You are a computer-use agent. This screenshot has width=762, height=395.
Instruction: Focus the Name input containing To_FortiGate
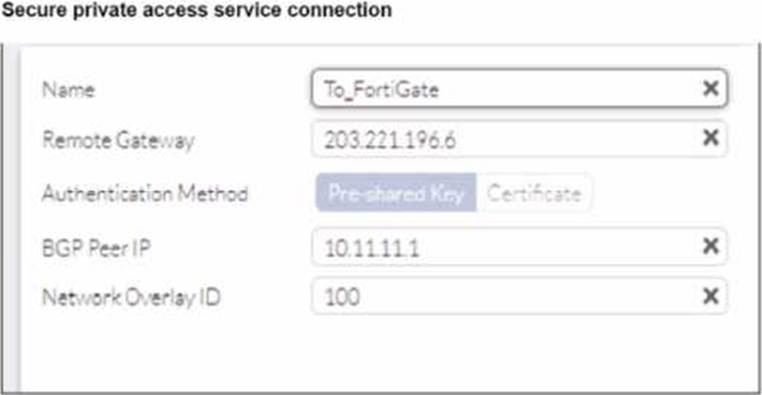(519, 88)
